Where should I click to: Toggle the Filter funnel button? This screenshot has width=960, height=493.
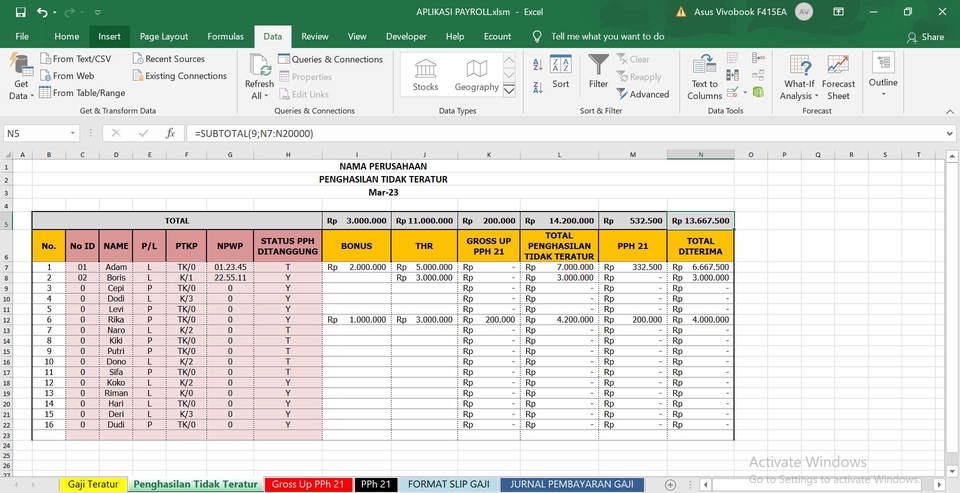[x=598, y=72]
